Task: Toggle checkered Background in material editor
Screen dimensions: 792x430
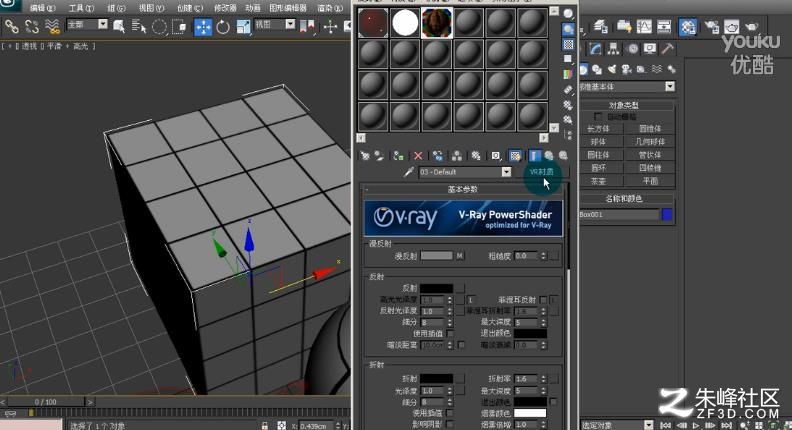Action: point(568,44)
